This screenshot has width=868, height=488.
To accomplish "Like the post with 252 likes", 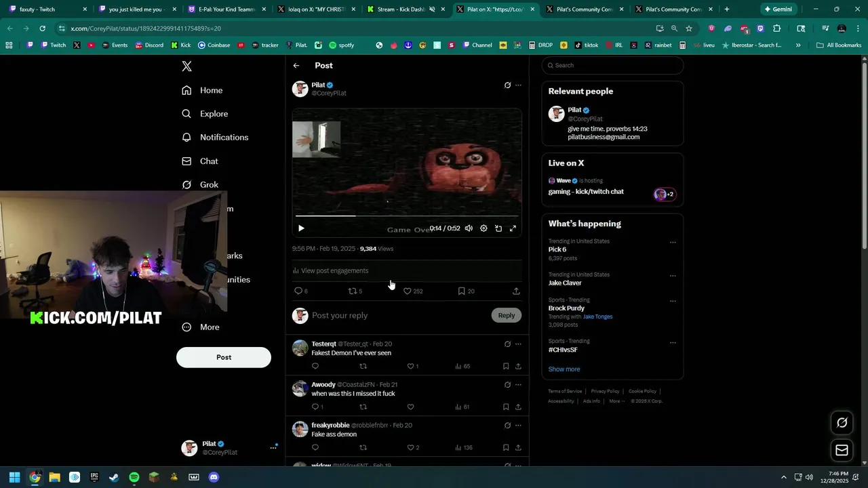I will point(413,291).
